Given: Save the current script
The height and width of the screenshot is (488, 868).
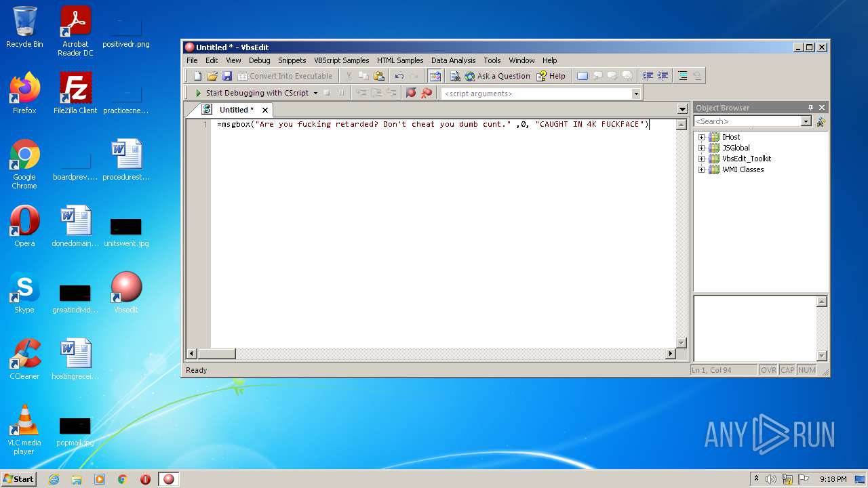Looking at the screenshot, I should (x=227, y=76).
